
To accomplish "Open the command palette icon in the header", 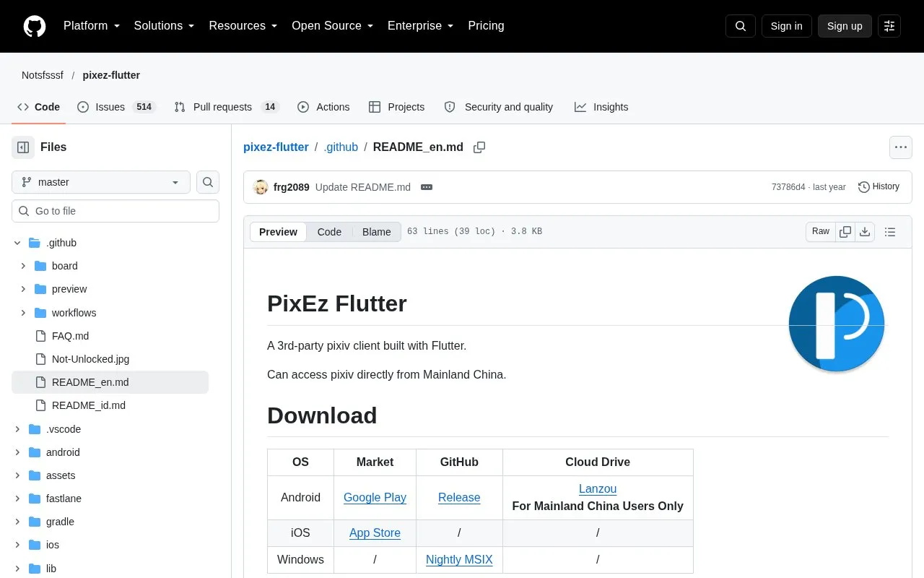I will [889, 26].
